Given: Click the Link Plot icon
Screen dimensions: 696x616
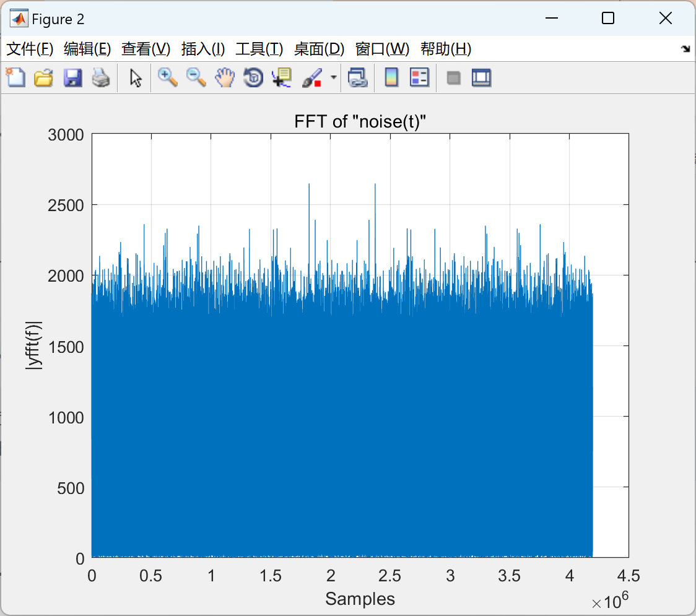Looking at the screenshot, I should click(x=358, y=77).
